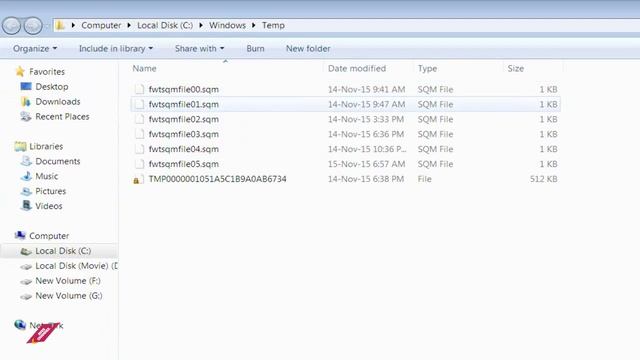
Task: Click the Music library icon
Action: tap(26, 176)
